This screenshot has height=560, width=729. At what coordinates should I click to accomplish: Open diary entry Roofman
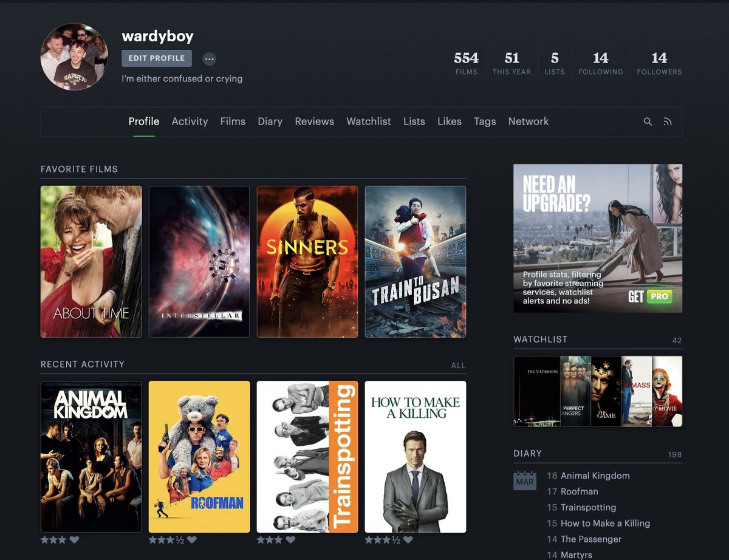click(x=579, y=491)
